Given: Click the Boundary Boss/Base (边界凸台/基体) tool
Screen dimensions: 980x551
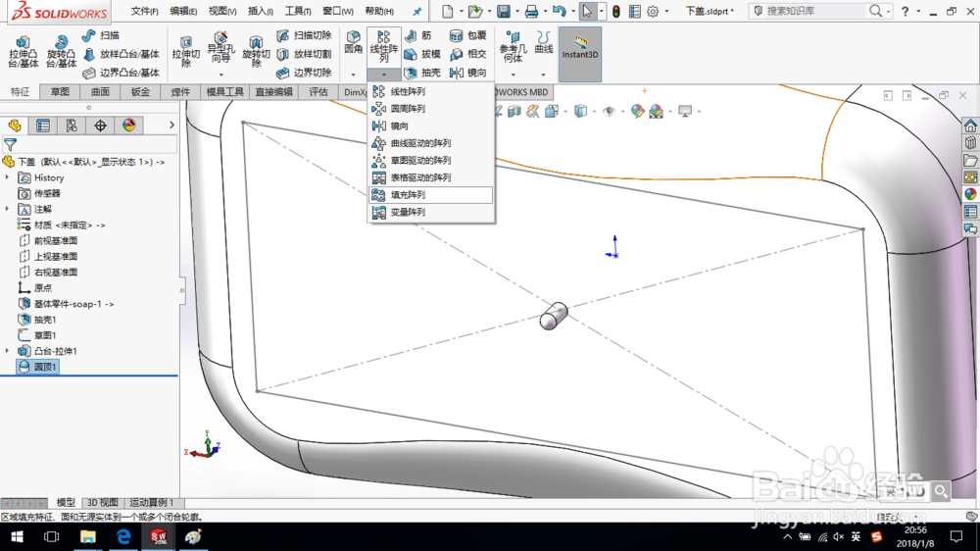Looking at the screenshot, I should tap(122, 73).
